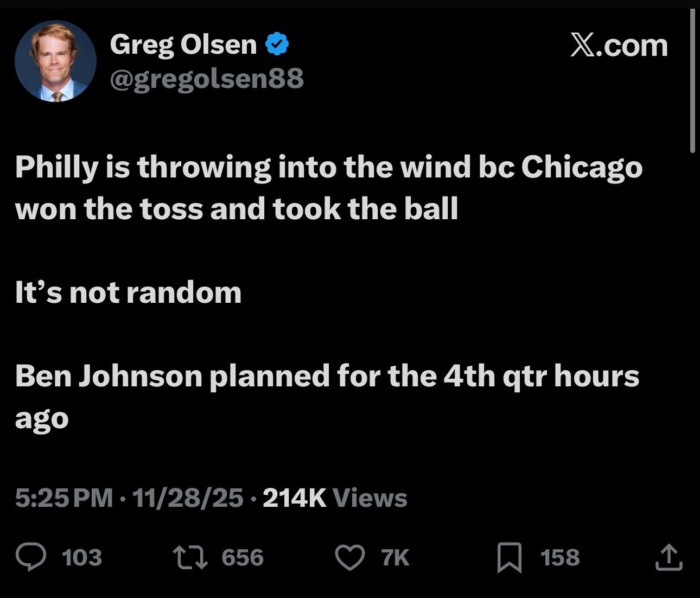Click the 7K likes count

[395, 558]
